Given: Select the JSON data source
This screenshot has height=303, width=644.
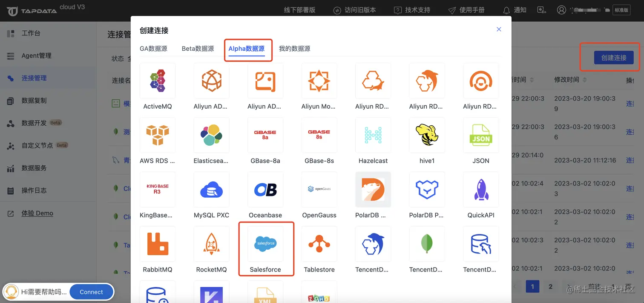Looking at the screenshot, I should click(x=481, y=136).
